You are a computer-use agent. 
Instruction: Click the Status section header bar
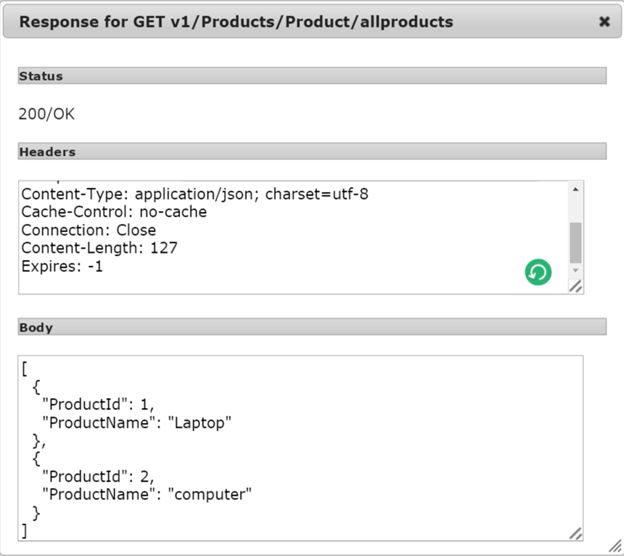(311, 76)
